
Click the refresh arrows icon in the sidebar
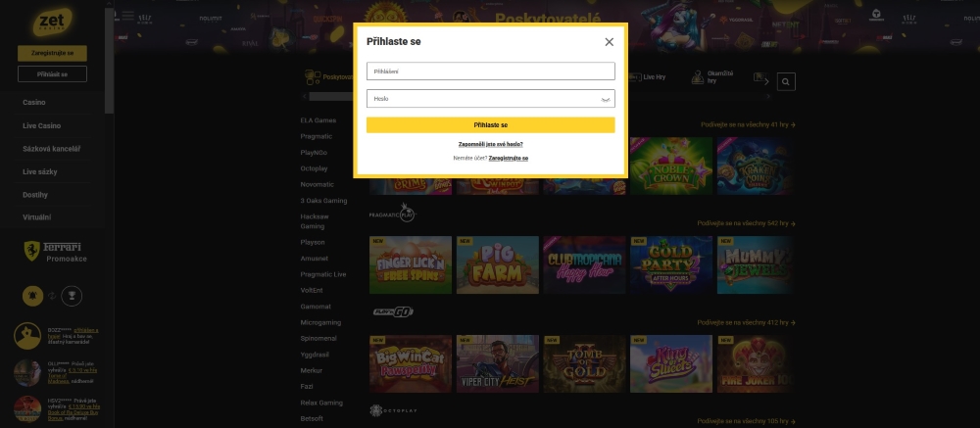[x=53, y=296]
